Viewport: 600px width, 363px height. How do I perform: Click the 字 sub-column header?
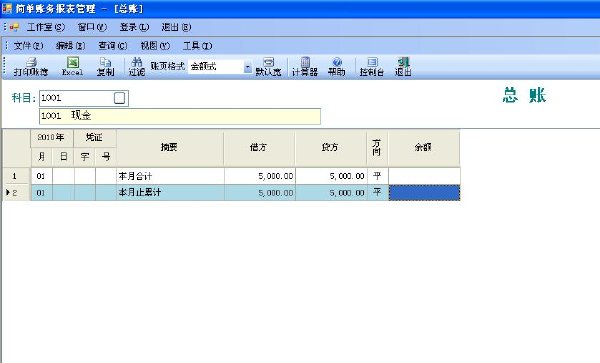point(85,157)
